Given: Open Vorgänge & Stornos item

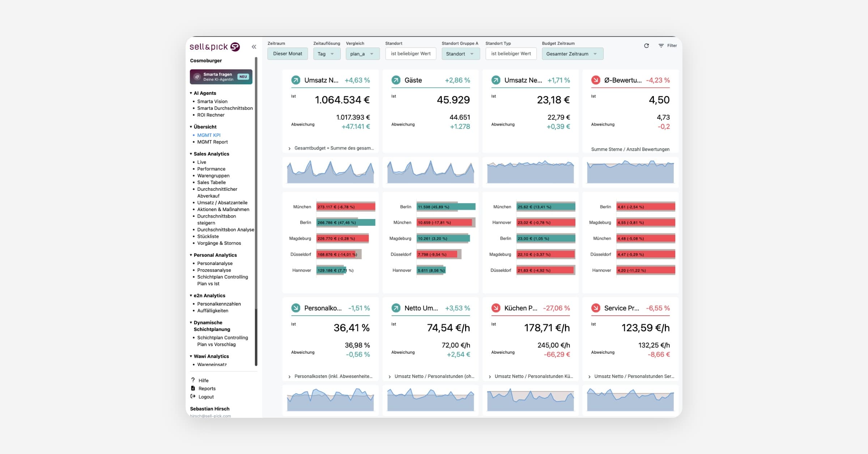Looking at the screenshot, I should tap(219, 243).
